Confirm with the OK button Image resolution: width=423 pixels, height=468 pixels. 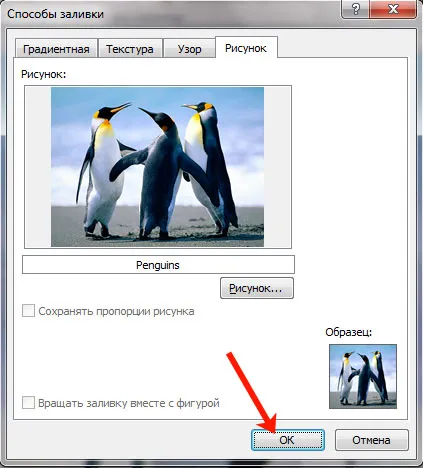tap(287, 440)
